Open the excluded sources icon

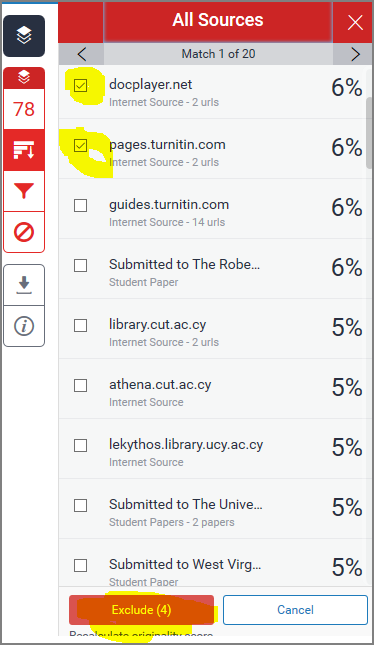coord(24,232)
